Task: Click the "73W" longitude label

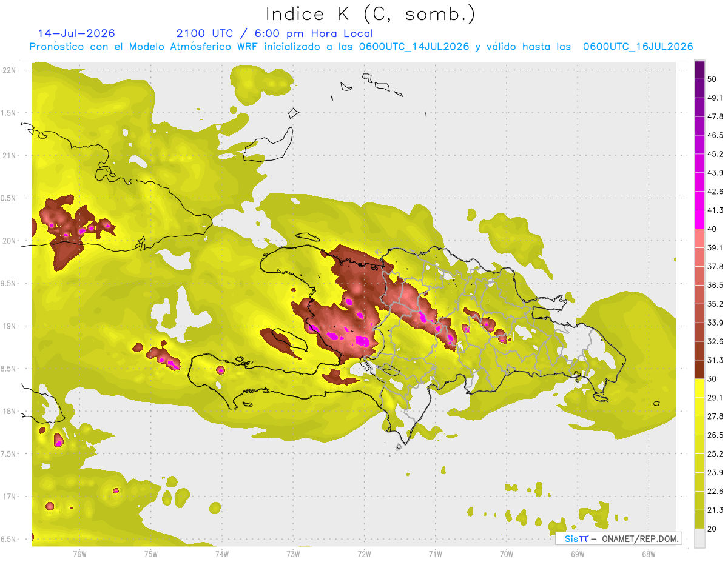Action: click(x=293, y=554)
